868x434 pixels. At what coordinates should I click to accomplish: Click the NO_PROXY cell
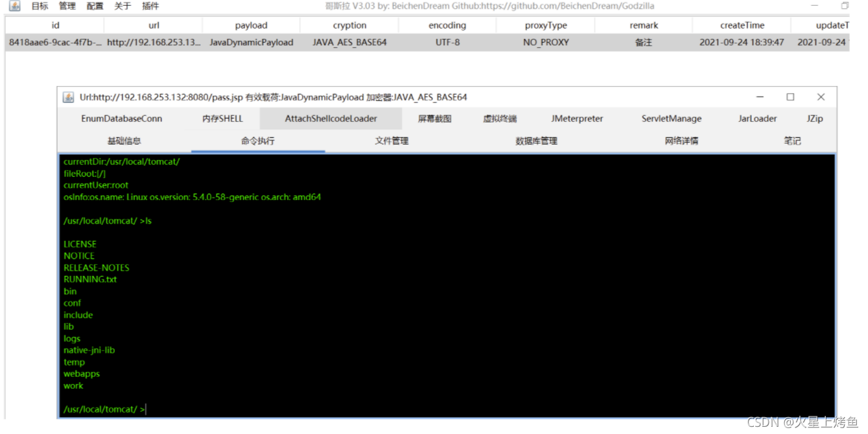click(546, 42)
